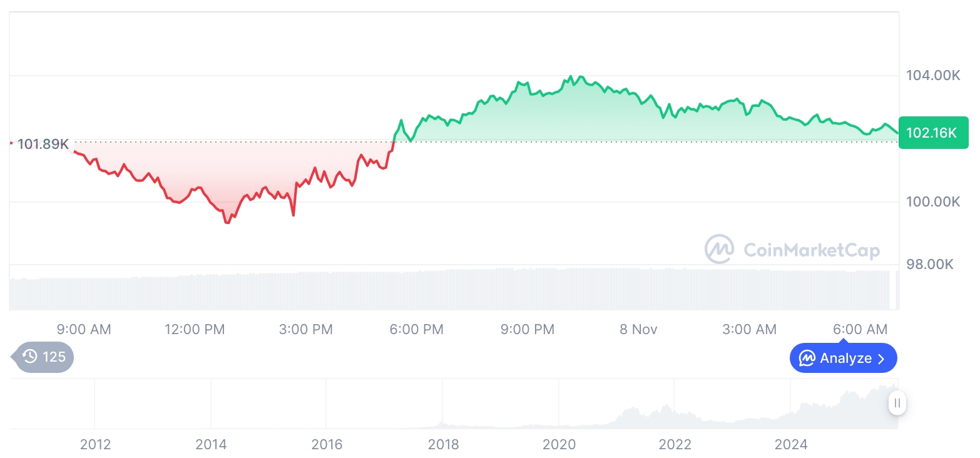
Task: Expand the chevron arrow on the Analyze button
Action: coord(881,359)
